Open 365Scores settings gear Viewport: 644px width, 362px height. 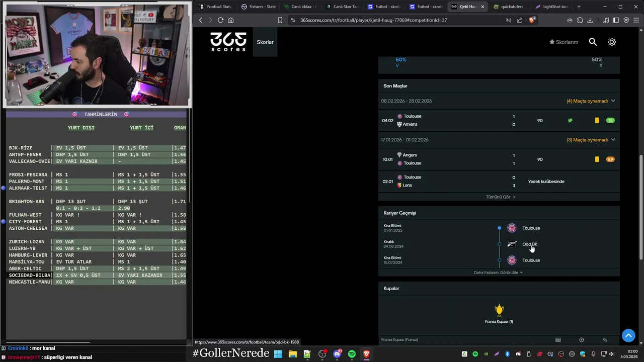pos(612,42)
